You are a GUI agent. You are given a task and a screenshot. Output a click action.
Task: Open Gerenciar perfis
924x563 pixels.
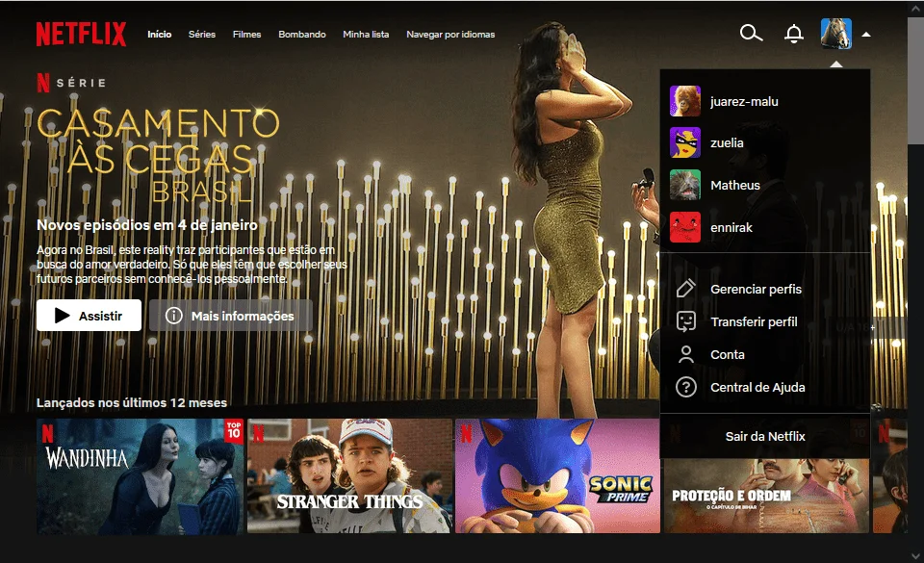click(x=756, y=289)
